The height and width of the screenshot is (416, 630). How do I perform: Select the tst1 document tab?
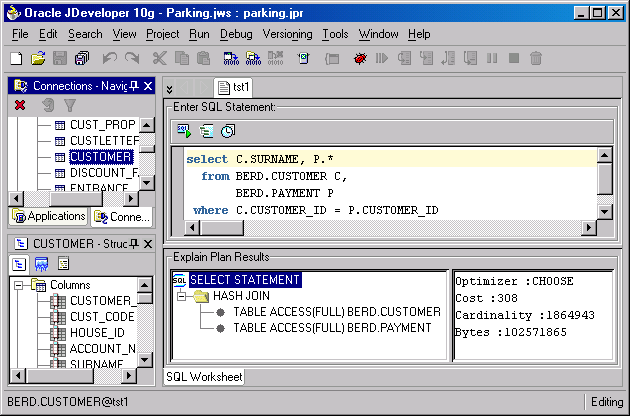coord(233,87)
